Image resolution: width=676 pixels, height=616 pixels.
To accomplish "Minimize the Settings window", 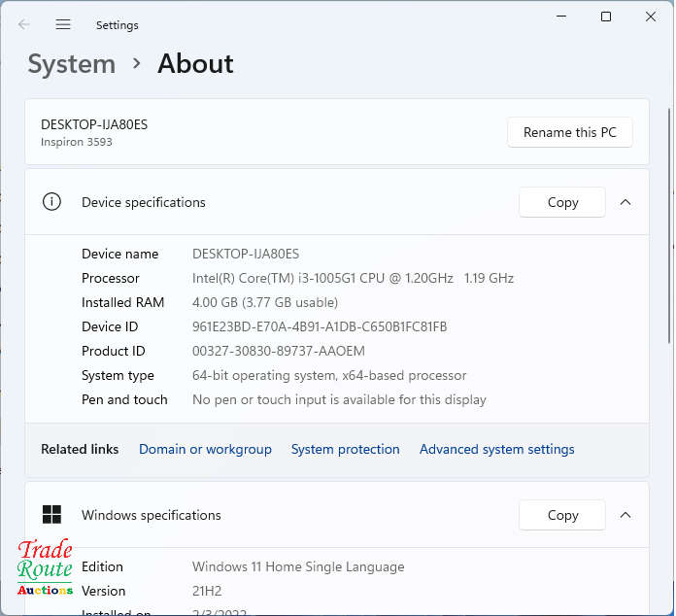I will [560, 17].
